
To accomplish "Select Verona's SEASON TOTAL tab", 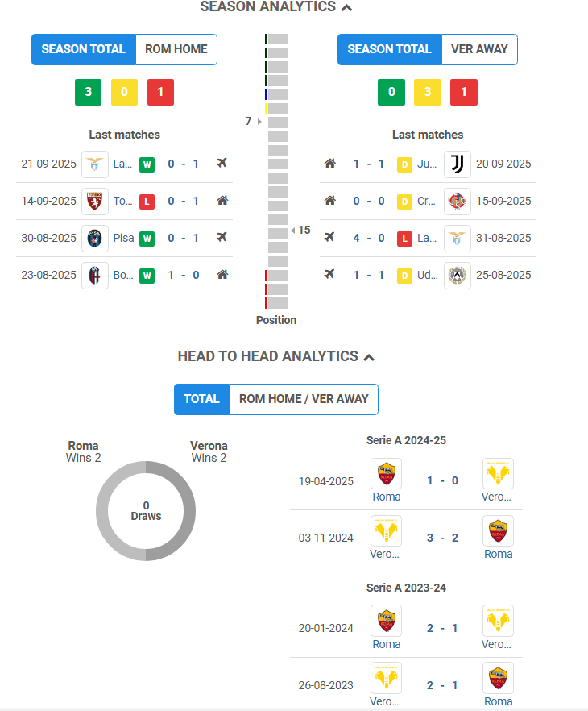I will 390,49.
